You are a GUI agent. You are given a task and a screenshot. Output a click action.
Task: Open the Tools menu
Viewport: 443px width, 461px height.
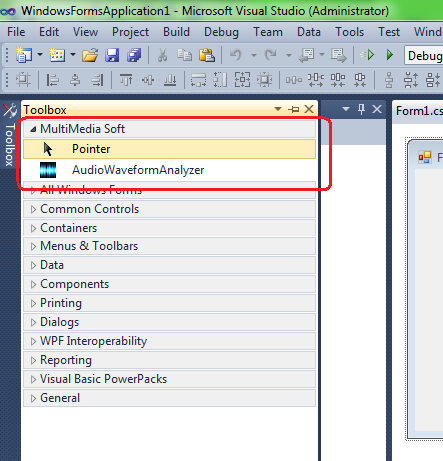click(x=350, y=32)
